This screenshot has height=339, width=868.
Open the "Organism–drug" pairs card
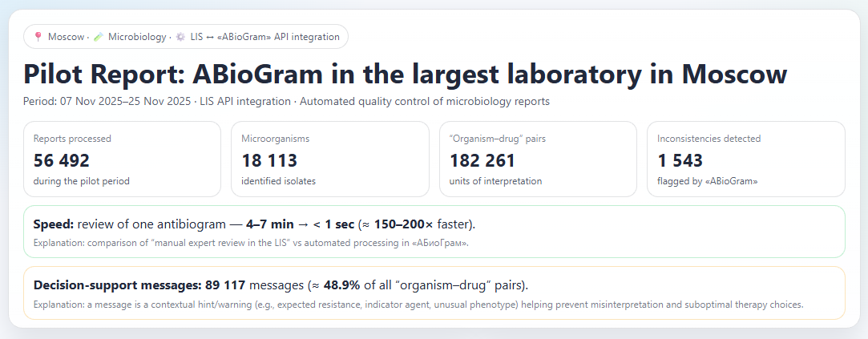point(538,159)
